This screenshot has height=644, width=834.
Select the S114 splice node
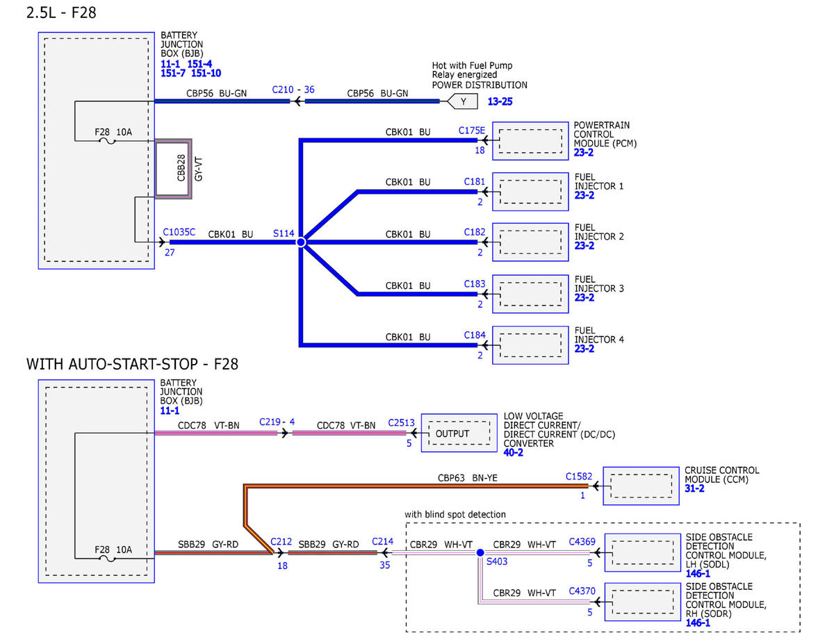pyautogui.click(x=301, y=242)
